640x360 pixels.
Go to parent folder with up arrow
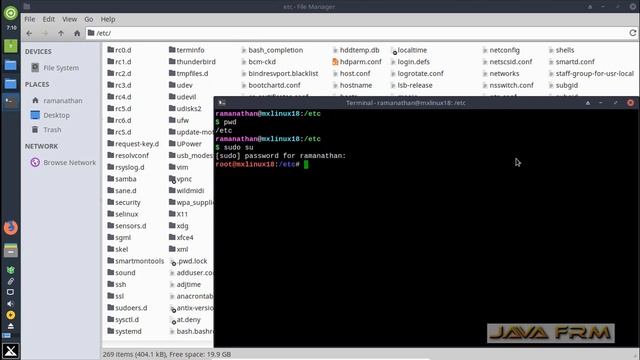click(x=61, y=33)
